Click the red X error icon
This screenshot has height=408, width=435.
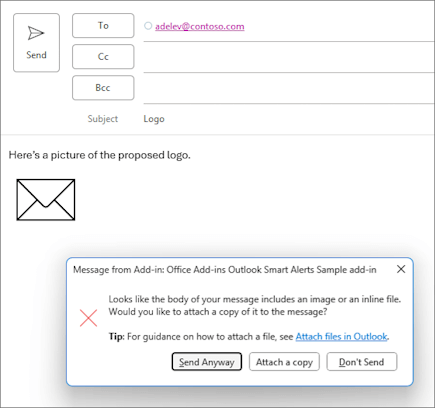pos(88,318)
